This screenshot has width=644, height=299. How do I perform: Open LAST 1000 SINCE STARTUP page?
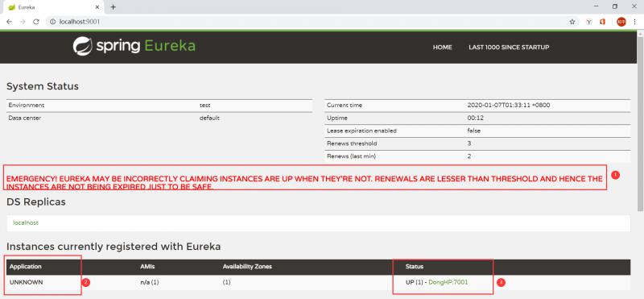[509, 48]
